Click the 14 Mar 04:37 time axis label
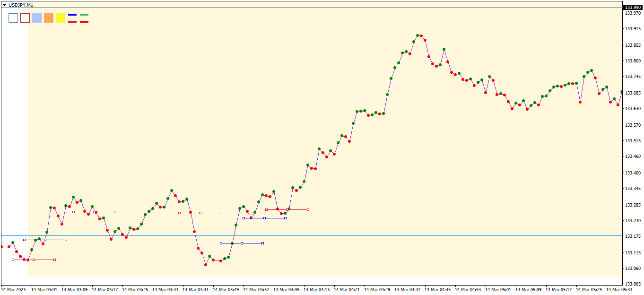The width and height of the screenshot is (644, 295). tap(407, 289)
